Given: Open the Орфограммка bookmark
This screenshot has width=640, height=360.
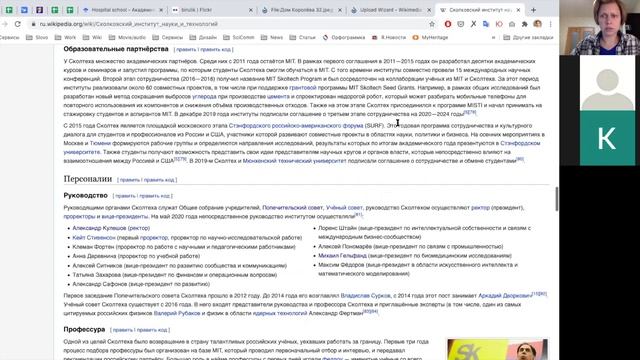Looking at the screenshot, I should (344, 37).
